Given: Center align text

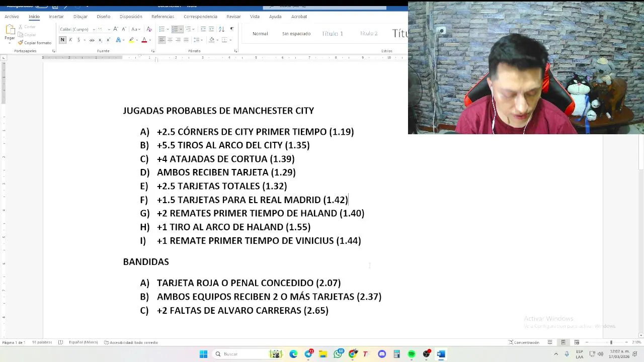Looking at the screenshot, I should point(170,40).
